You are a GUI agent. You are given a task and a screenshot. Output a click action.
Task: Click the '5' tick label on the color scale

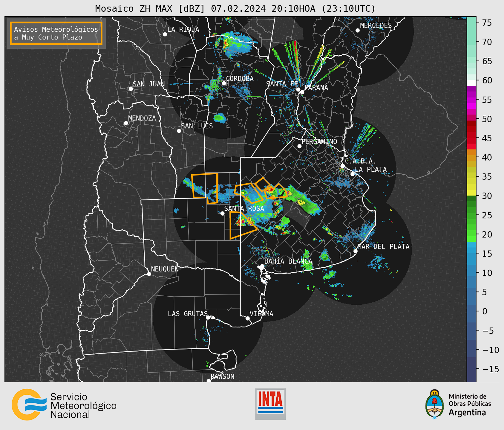pyautogui.click(x=484, y=292)
